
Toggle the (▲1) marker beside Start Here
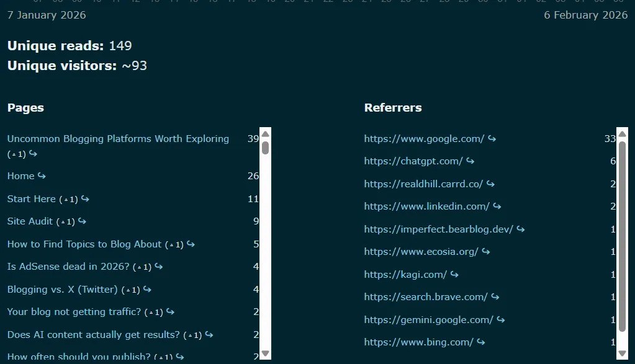coord(70,199)
